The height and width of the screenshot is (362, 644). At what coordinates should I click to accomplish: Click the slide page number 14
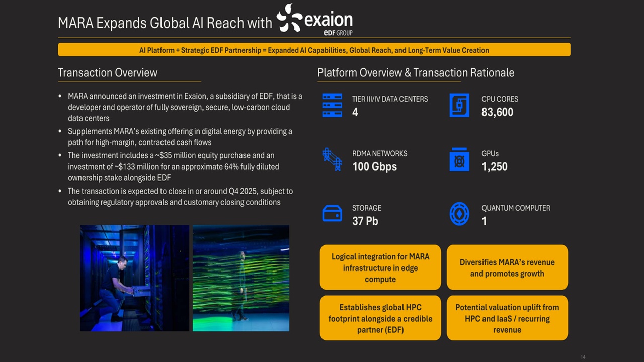583,357
